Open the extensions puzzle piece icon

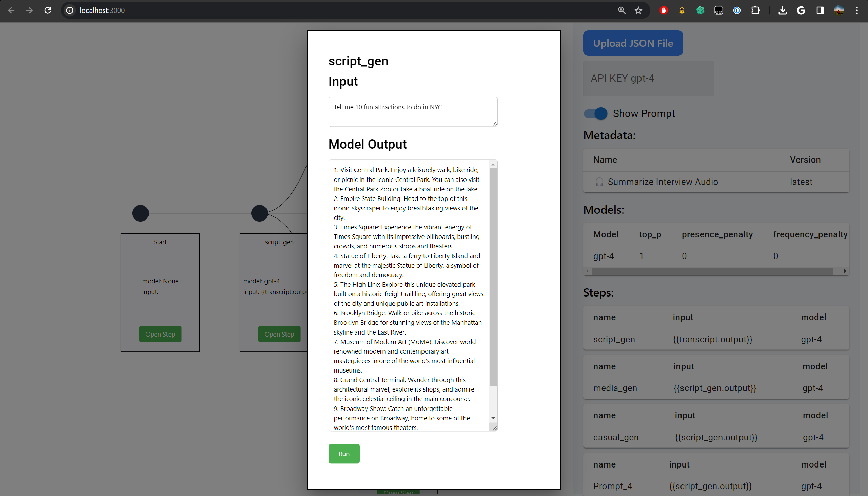755,10
